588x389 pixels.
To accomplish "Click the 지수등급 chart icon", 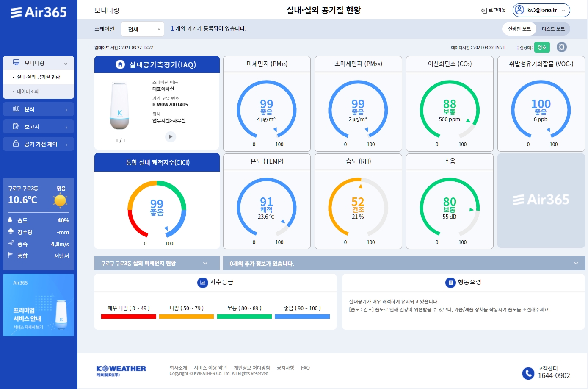I will [202, 282].
